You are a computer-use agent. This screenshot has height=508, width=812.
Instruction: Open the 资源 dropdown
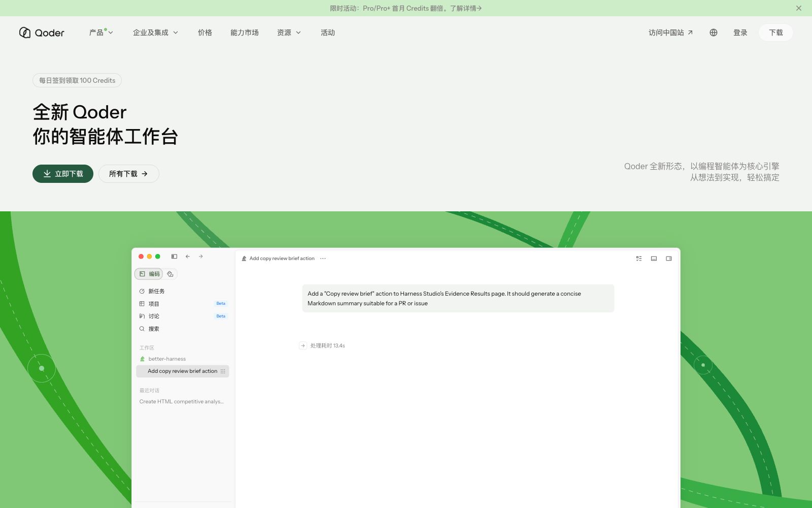(289, 33)
